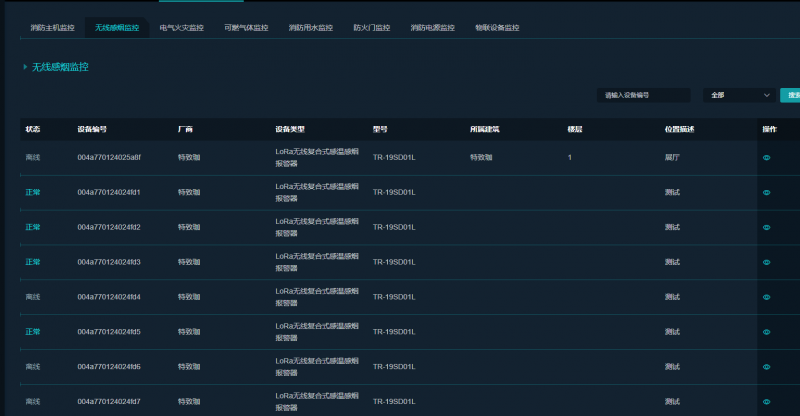Screen dimensions: 800x416
Task: Open the 消防电源监控 tab
Action: (432, 28)
